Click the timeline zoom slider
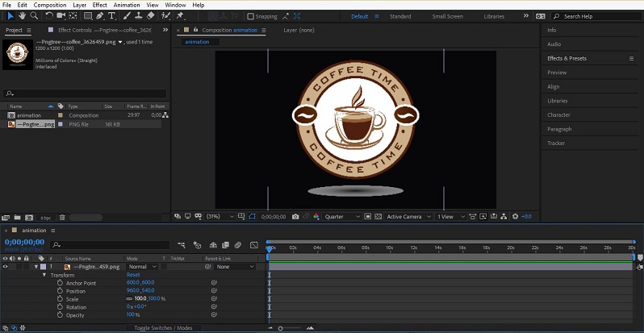 coord(281,328)
